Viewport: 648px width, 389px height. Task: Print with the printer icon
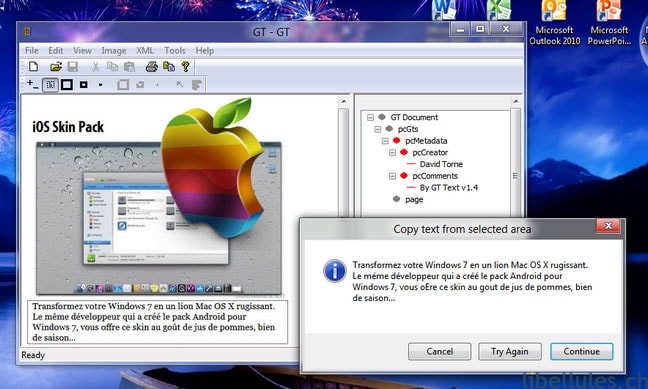click(152, 67)
